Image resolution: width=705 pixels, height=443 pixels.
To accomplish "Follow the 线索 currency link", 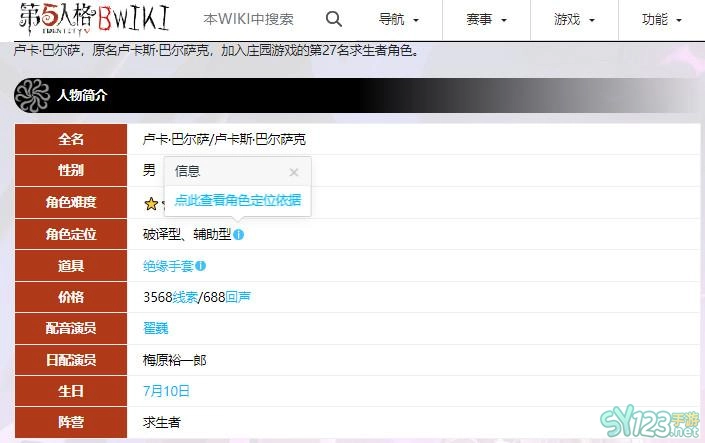I will coord(185,297).
